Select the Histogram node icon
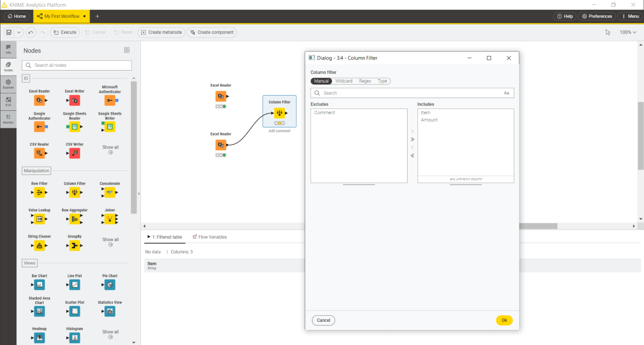Image resolution: width=644 pixels, height=345 pixels. coord(75,337)
